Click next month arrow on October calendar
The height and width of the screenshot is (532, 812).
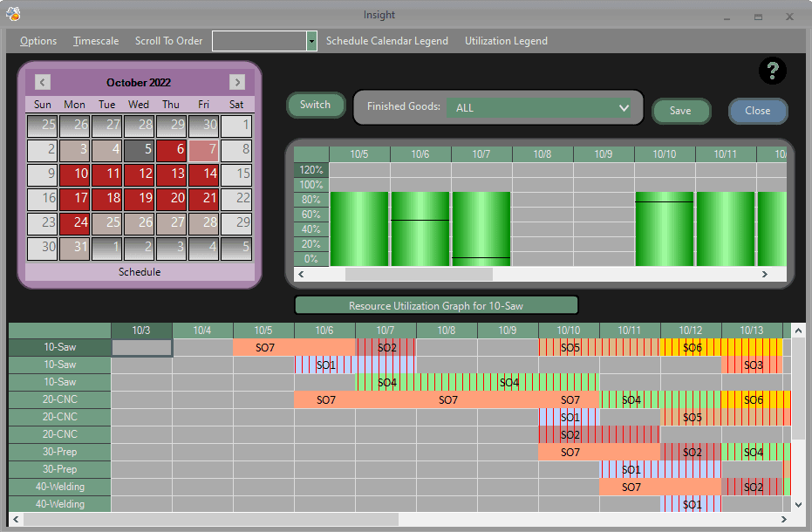click(x=236, y=82)
